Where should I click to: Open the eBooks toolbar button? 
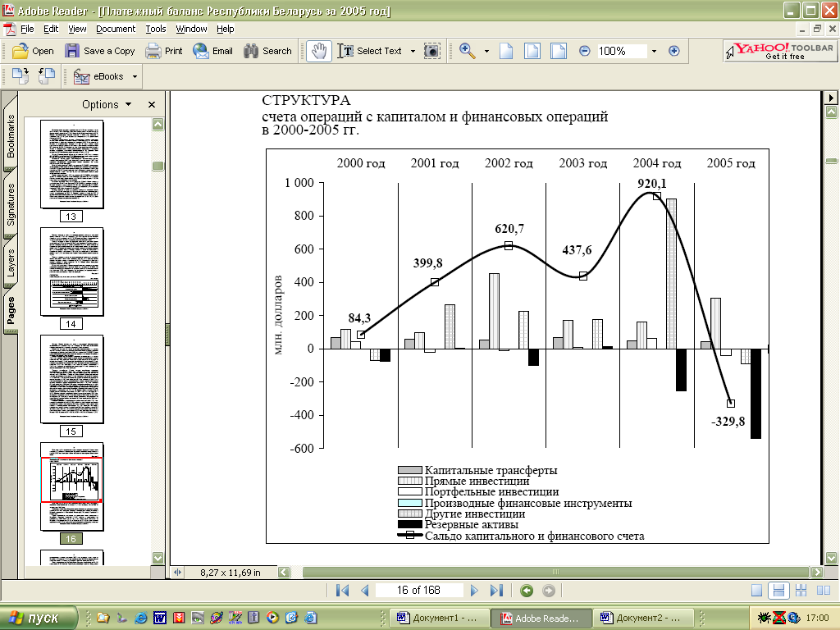click(98, 76)
